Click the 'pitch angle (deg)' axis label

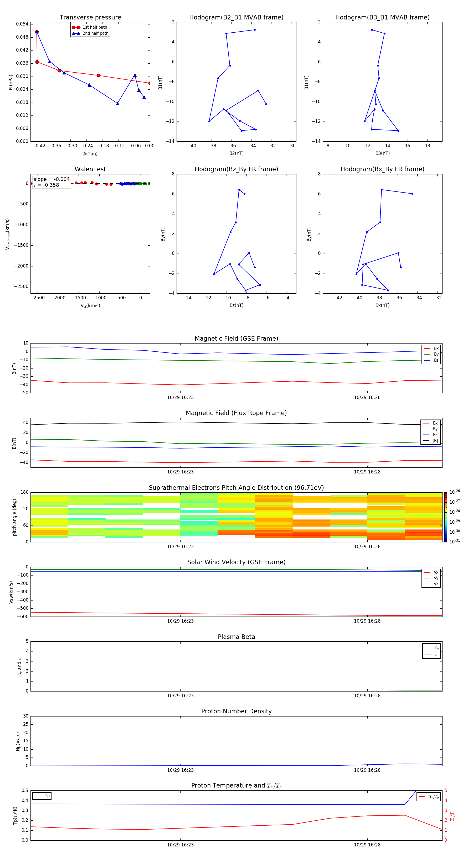(x=14, y=517)
